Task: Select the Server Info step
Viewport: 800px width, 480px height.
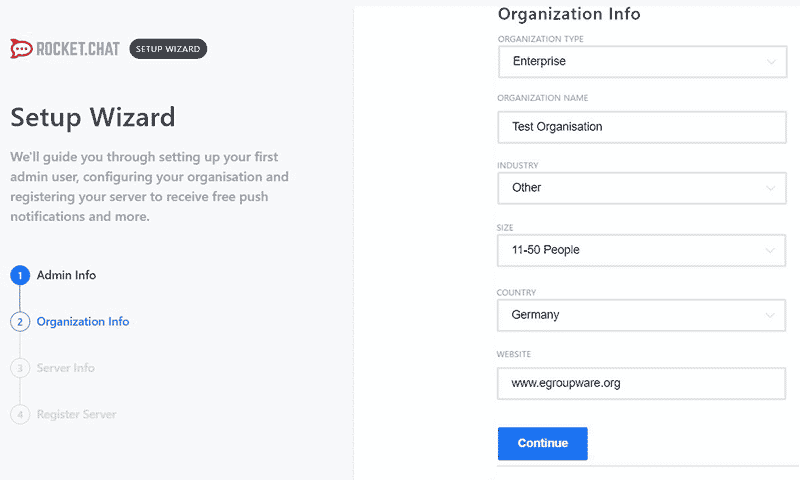Action: tap(65, 368)
